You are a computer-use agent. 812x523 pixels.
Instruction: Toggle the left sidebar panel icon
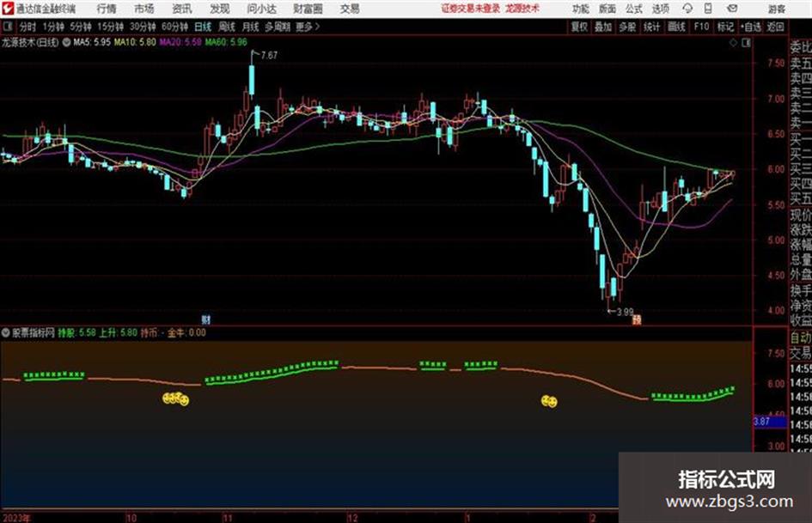[7, 27]
